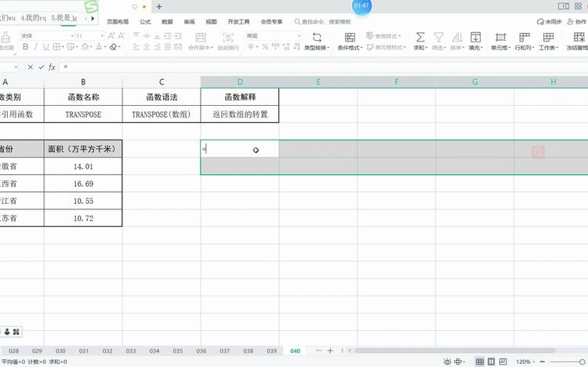
Task: Click the Merge and Center (合并居中) icon
Action: coord(201,37)
